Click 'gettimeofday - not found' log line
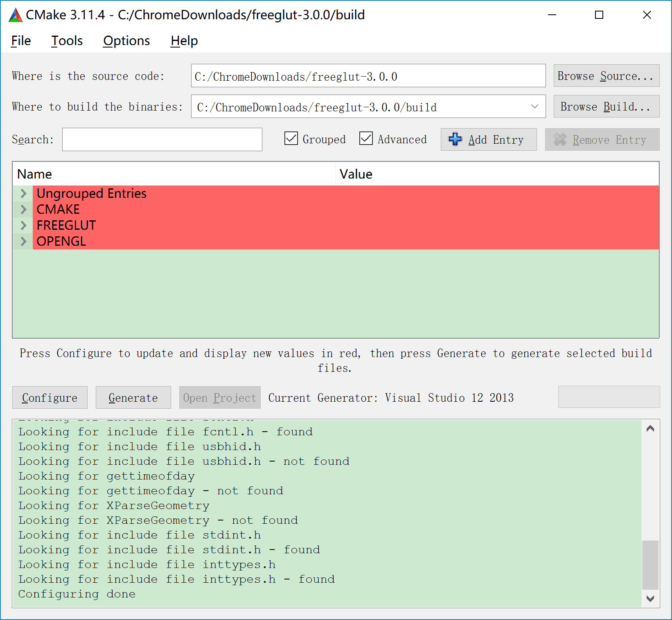Screen dimensions: 672x620 [x=151, y=491]
